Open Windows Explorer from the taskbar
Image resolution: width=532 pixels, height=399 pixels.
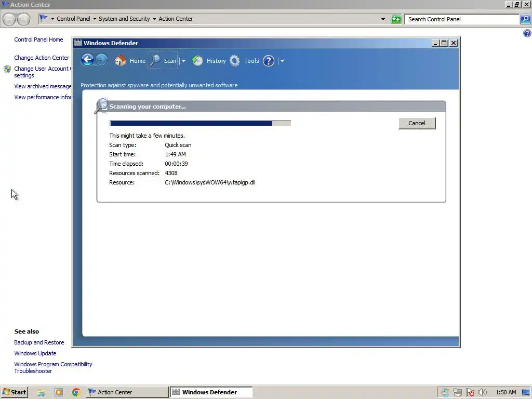coord(41,393)
